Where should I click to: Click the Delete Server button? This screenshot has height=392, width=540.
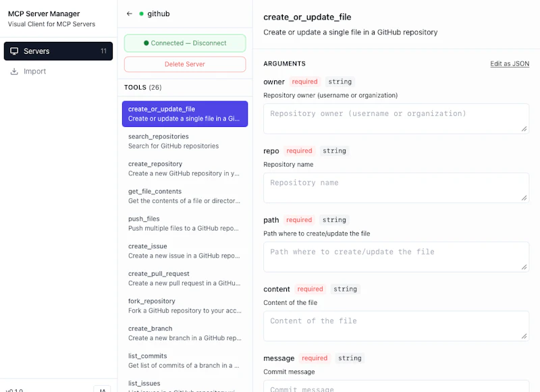pos(185,64)
